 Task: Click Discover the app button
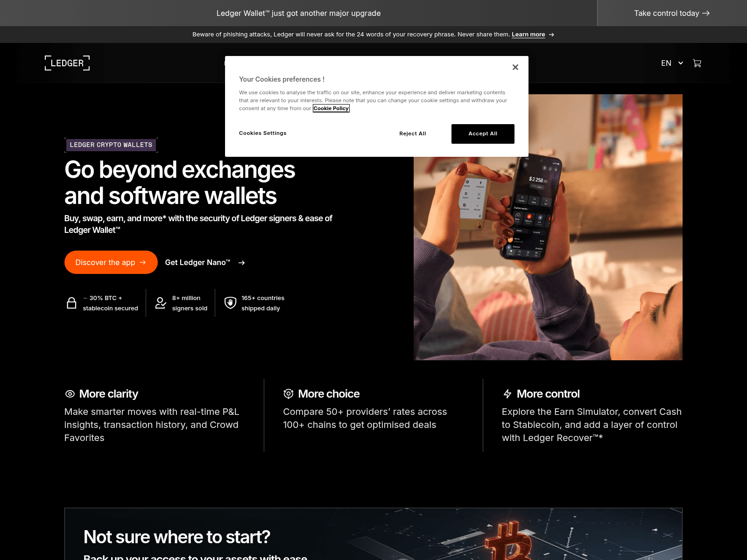coord(111,262)
